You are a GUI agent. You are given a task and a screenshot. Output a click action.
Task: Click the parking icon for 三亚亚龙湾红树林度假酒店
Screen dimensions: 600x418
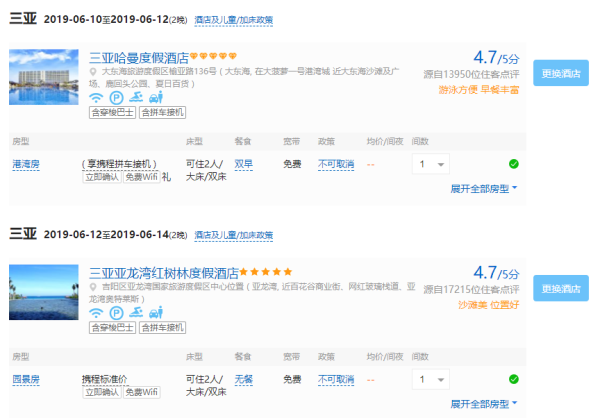116,314
